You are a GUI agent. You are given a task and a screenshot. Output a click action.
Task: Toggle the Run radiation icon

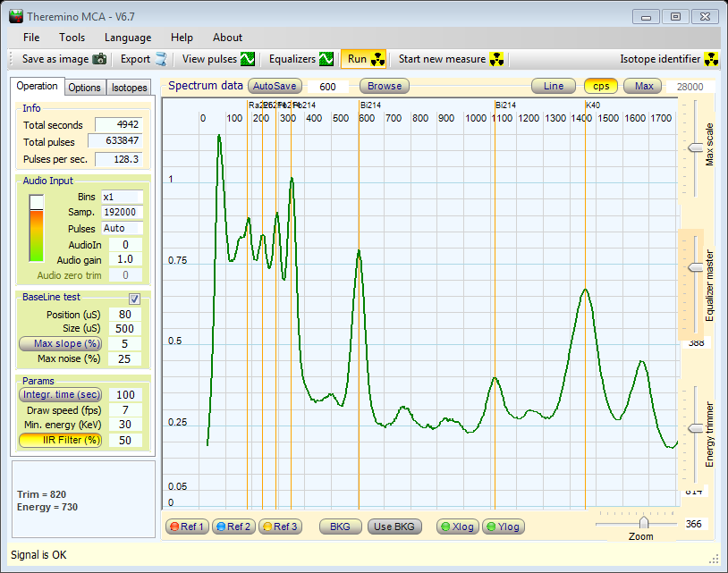(378, 59)
